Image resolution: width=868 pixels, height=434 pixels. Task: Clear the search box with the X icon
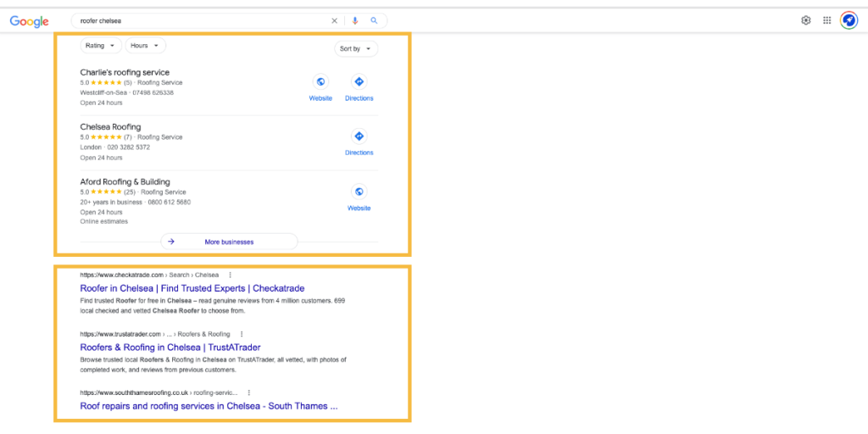point(334,20)
